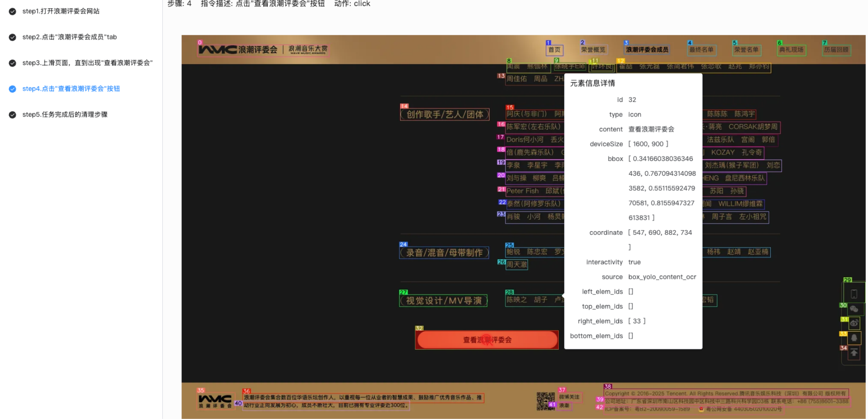This screenshot has width=868, height=419.
Task: Click the footer QR code image
Action: (545, 401)
